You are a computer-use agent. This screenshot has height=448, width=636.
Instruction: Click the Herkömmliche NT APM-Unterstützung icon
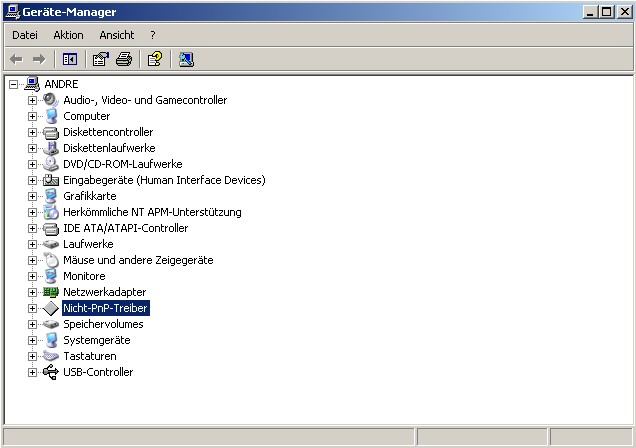(x=51, y=212)
